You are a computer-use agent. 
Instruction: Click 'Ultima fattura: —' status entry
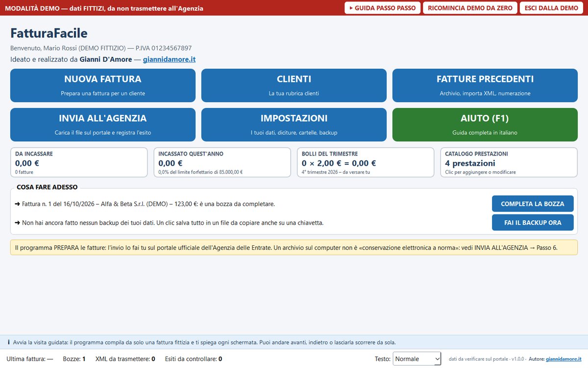point(30,359)
